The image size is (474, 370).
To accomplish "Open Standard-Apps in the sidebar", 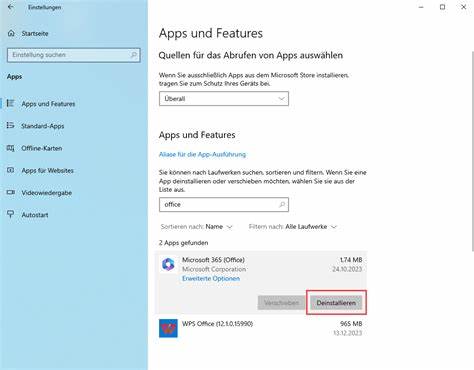I will (43, 126).
